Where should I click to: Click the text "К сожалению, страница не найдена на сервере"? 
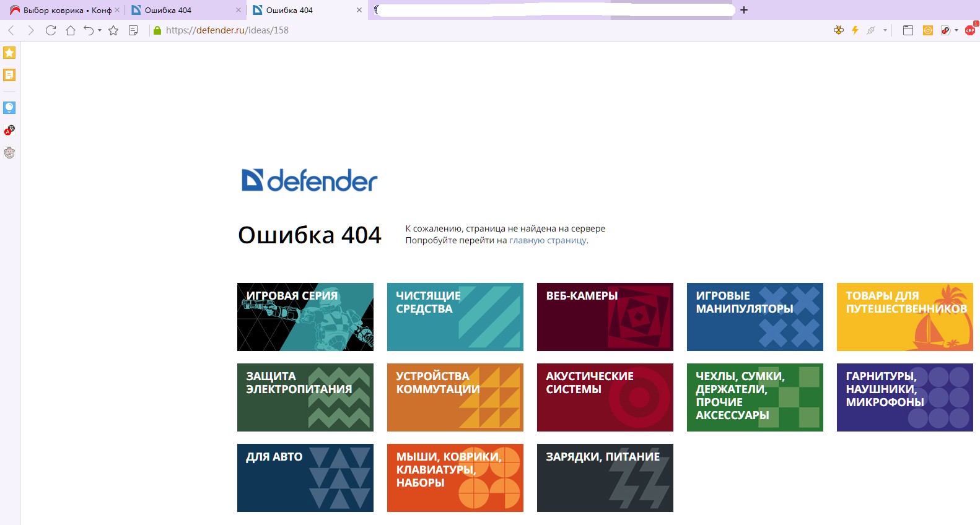click(x=505, y=228)
